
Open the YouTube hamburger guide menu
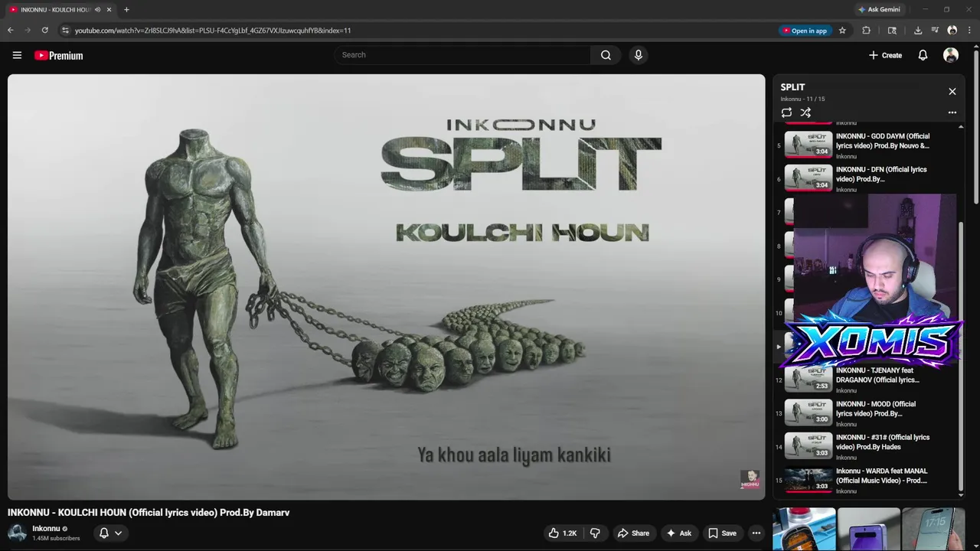coord(17,55)
